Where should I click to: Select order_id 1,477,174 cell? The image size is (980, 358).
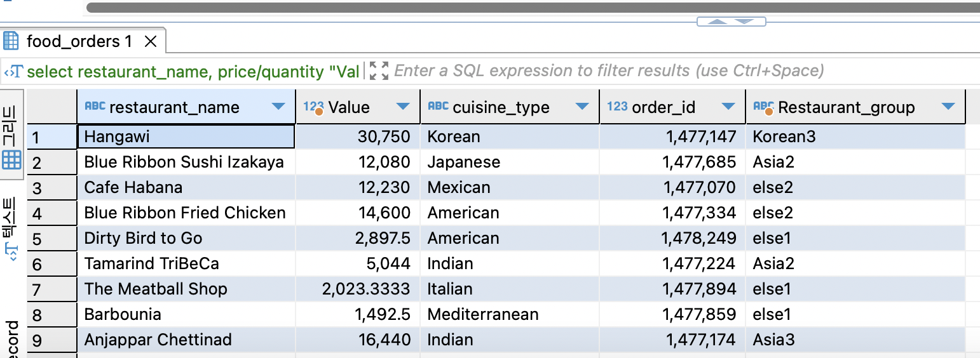[x=672, y=340]
